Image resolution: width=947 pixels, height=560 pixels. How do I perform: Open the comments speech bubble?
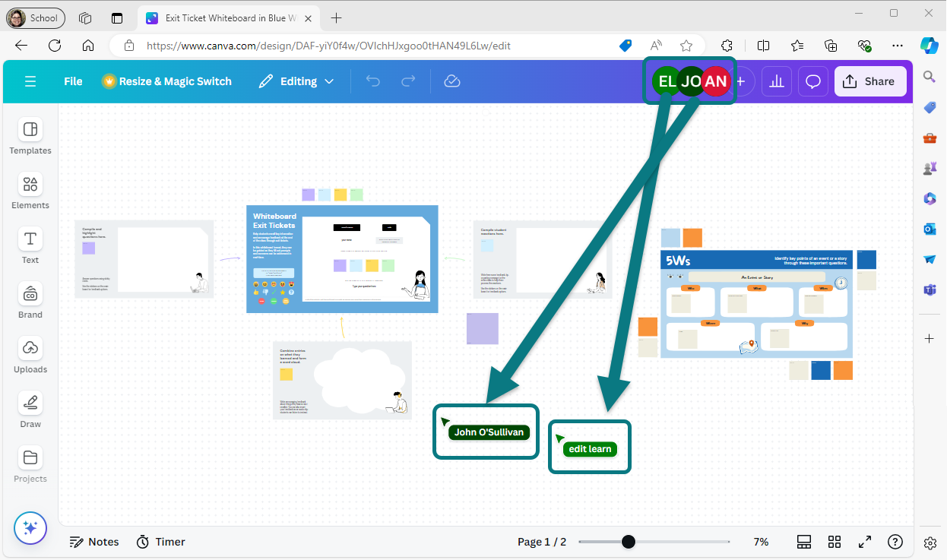[812, 81]
